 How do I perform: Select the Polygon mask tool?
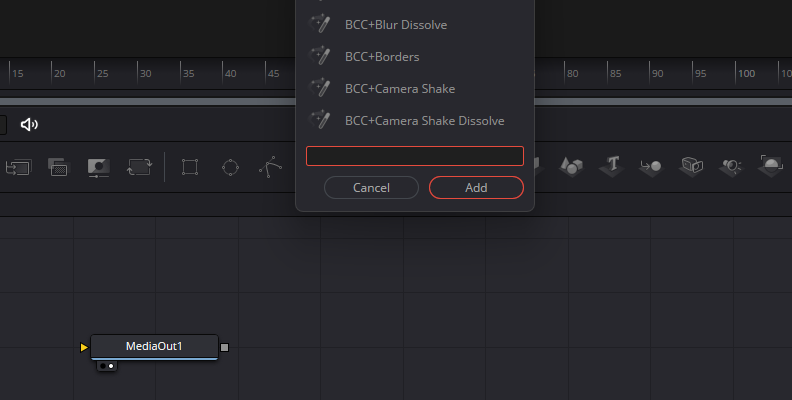(270, 166)
